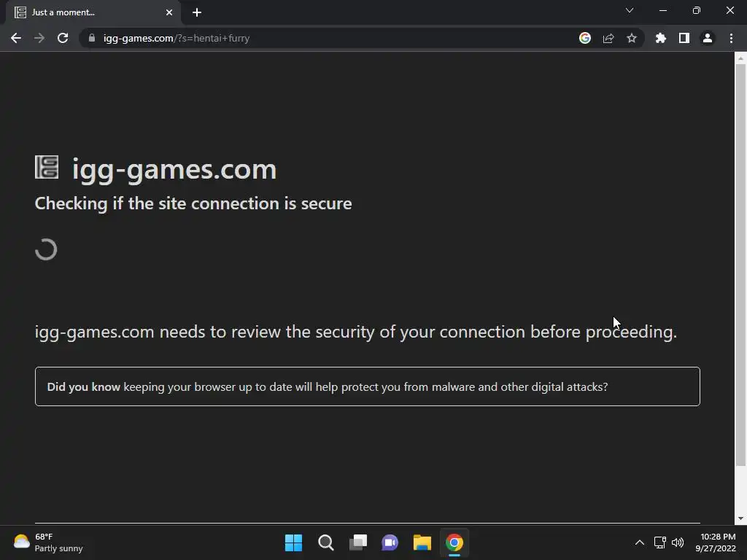The width and height of the screenshot is (747, 560).
Task: View site information via the lock icon
Action: 92,38
